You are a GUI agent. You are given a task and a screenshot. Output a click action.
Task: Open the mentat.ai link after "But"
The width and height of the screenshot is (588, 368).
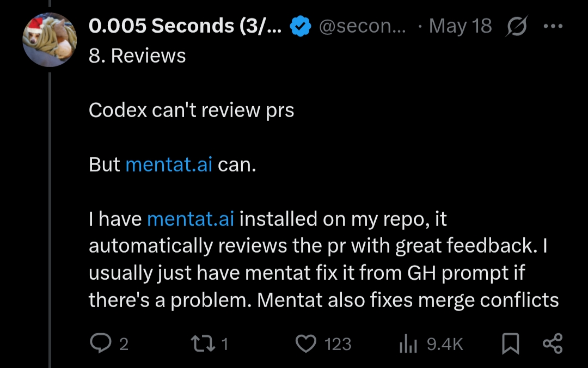(x=169, y=165)
